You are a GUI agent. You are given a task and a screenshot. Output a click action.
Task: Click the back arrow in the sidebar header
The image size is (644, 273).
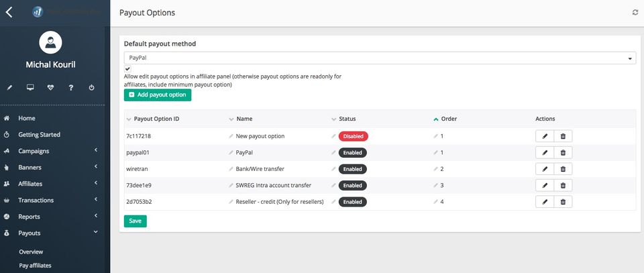9,12
